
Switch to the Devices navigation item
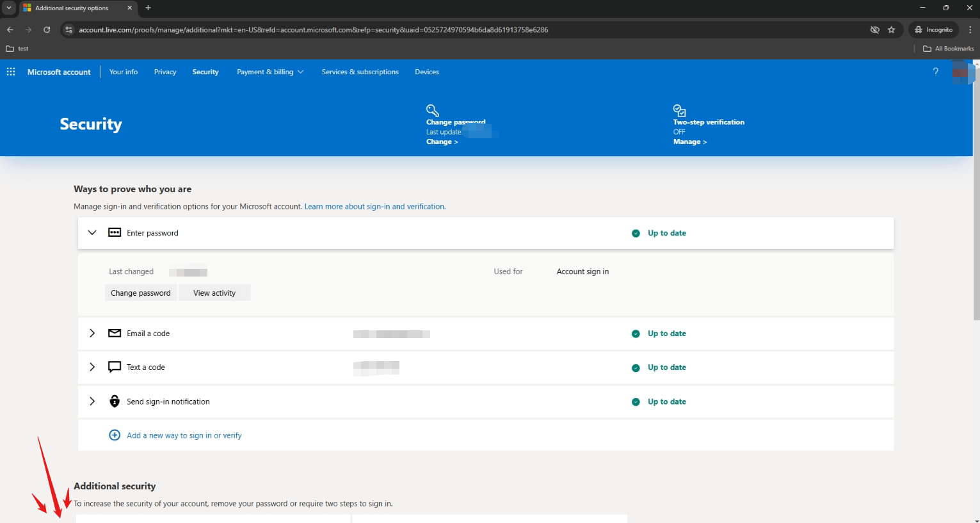426,72
